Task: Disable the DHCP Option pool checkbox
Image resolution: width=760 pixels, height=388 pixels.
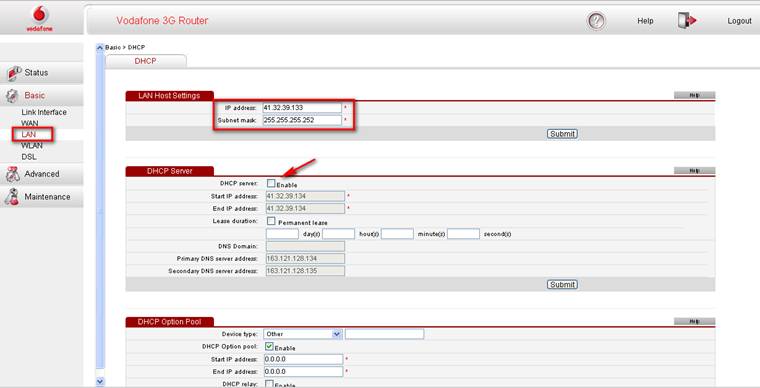Action: click(269, 347)
